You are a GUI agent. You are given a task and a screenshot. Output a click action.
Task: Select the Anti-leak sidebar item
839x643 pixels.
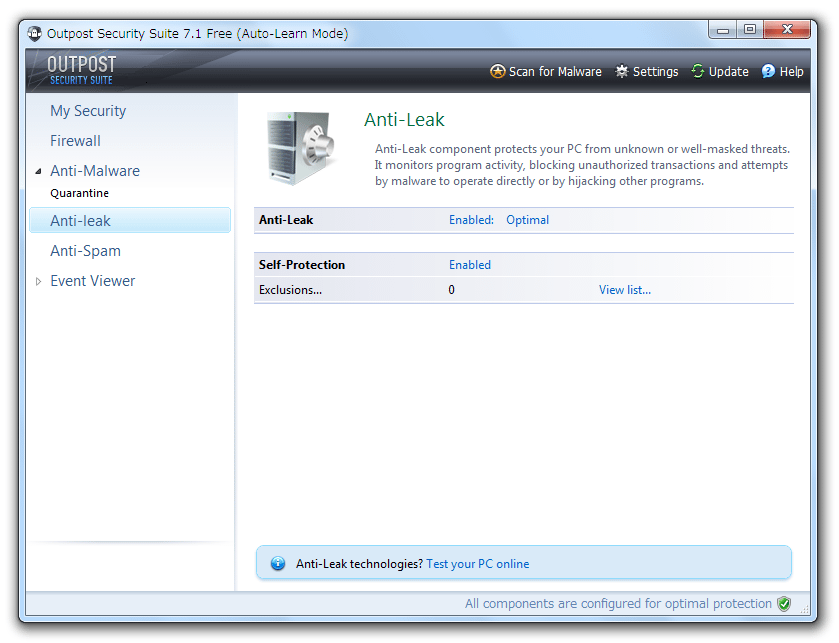(130, 220)
